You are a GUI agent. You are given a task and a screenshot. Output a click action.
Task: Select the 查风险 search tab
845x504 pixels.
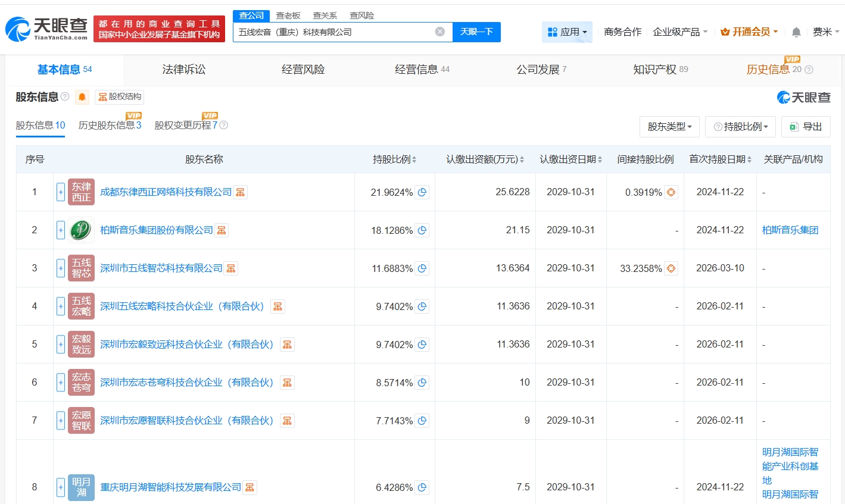click(x=362, y=15)
